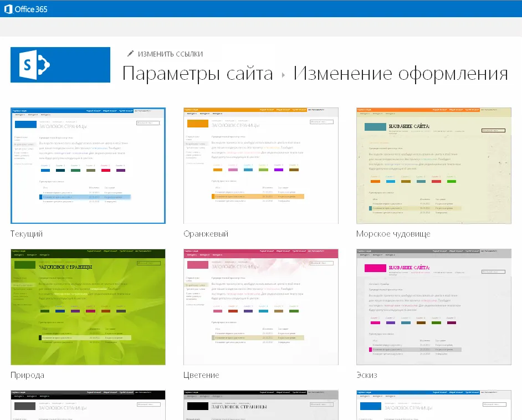Click the Природа label
The image size is (522, 420).
[27, 376]
